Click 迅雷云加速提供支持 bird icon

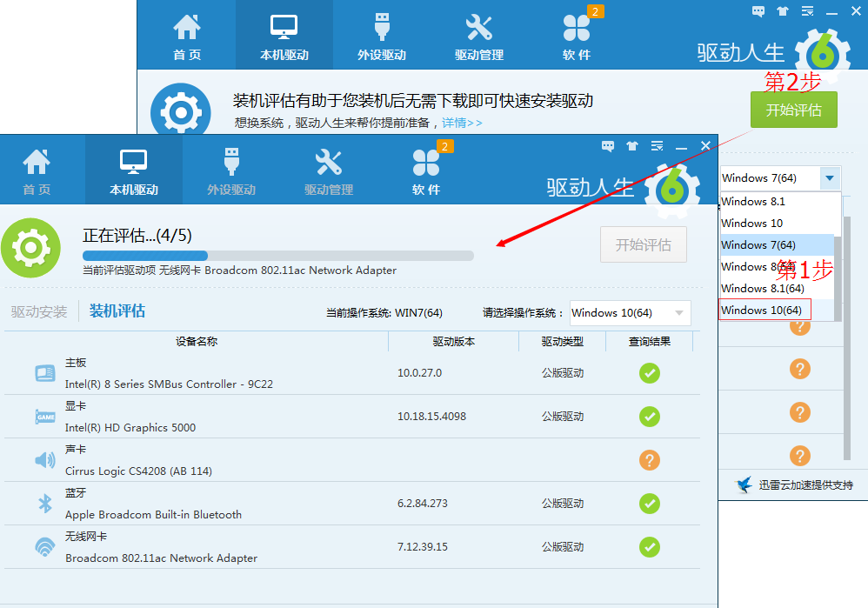[744, 484]
